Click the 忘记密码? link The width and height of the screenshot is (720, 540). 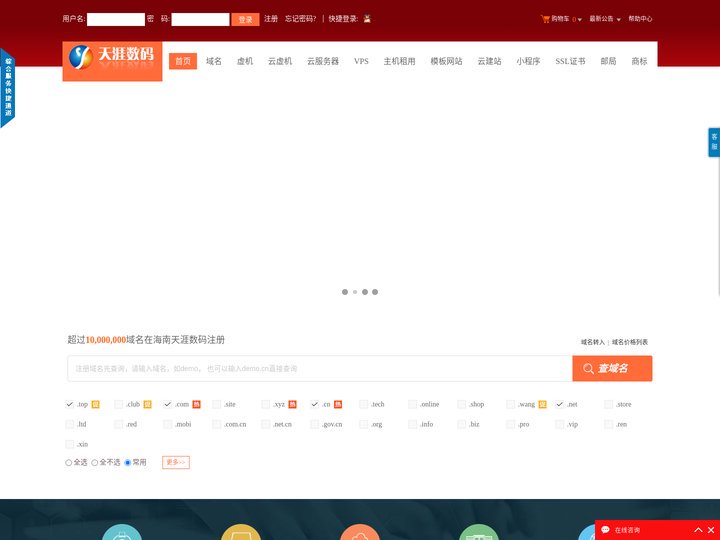pos(300,19)
